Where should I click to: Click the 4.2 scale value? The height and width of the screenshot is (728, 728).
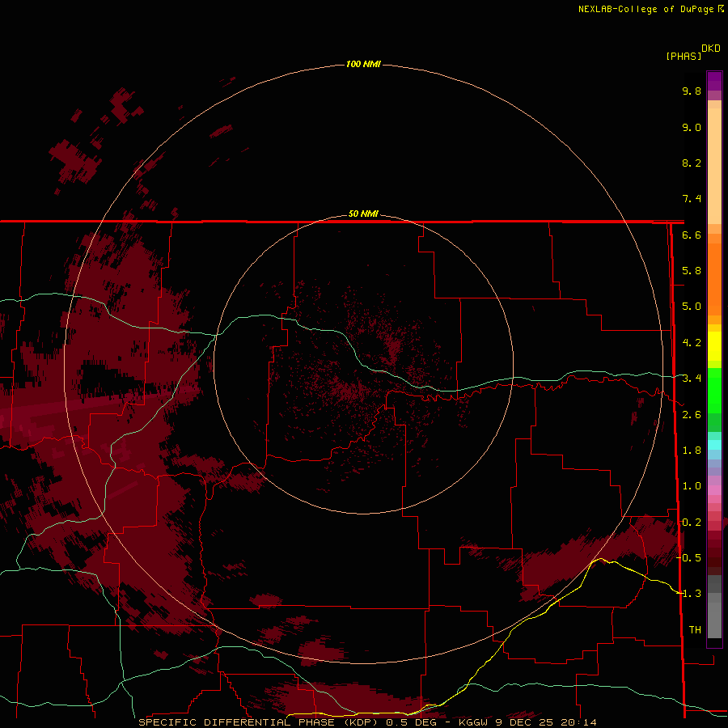pos(692,343)
